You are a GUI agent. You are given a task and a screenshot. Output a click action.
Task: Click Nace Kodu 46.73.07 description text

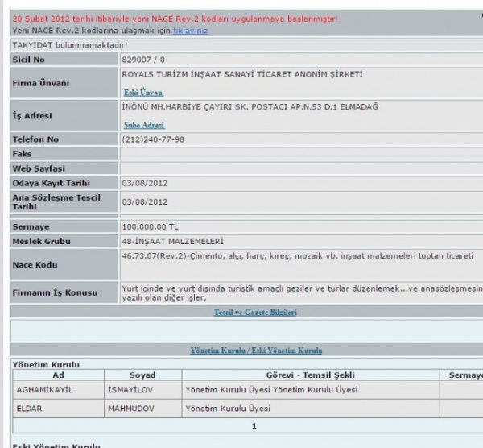click(x=297, y=256)
